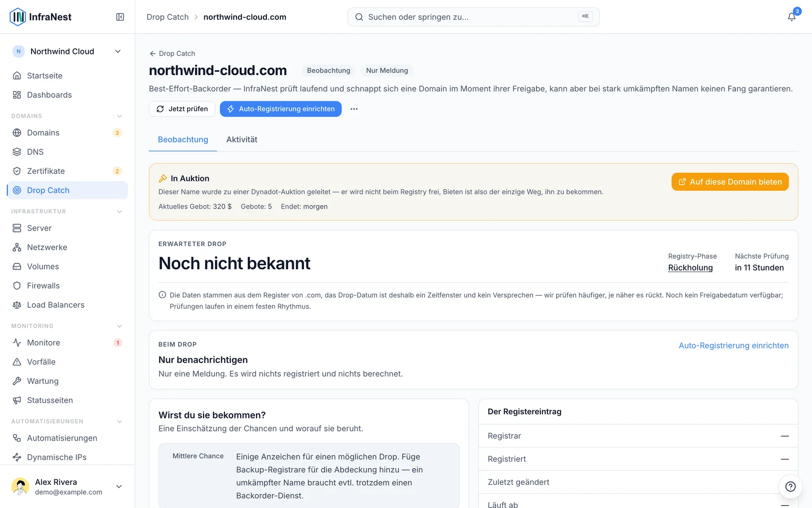Click the Mittlere Chance label

pyautogui.click(x=198, y=456)
